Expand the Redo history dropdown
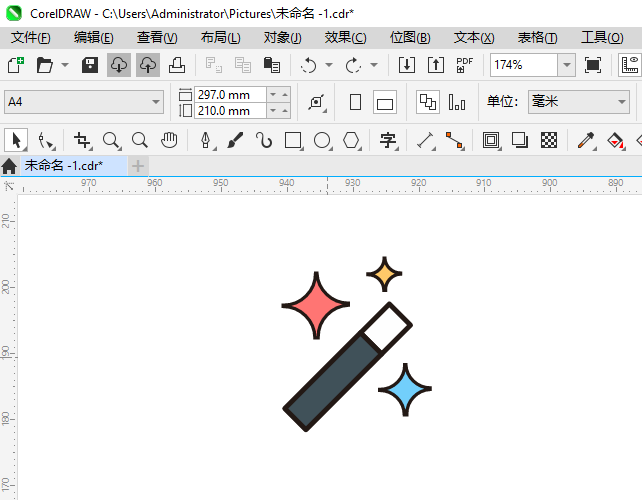This screenshot has height=500, width=642. click(x=374, y=65)
